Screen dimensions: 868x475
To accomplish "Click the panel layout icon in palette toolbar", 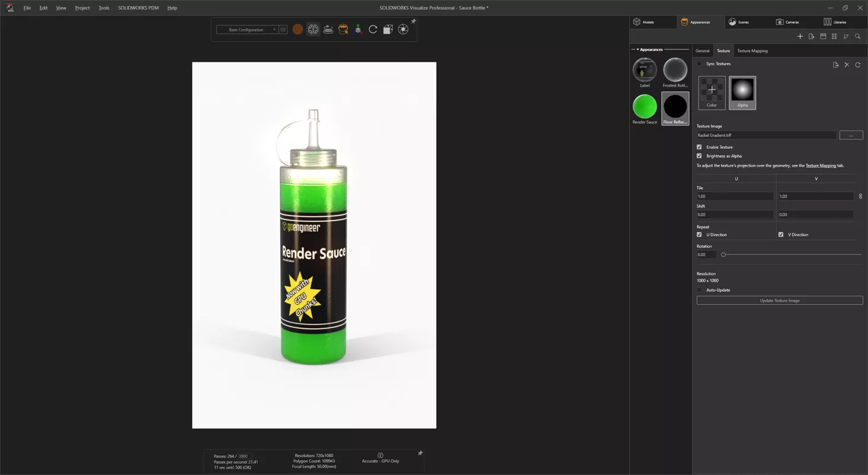I will pos(823,36).
